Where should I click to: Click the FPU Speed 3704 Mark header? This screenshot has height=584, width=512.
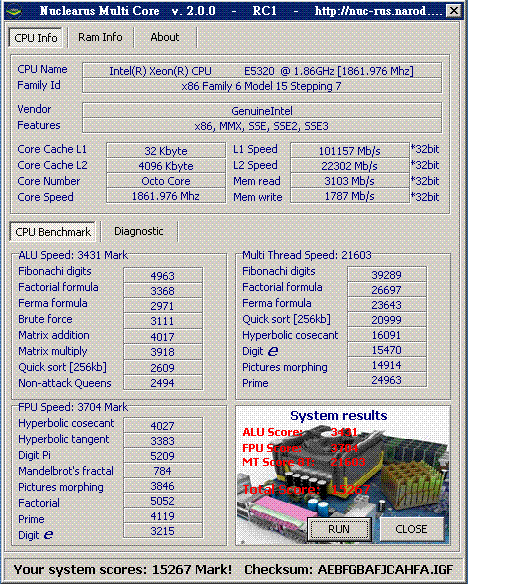(x=73, y=407)
